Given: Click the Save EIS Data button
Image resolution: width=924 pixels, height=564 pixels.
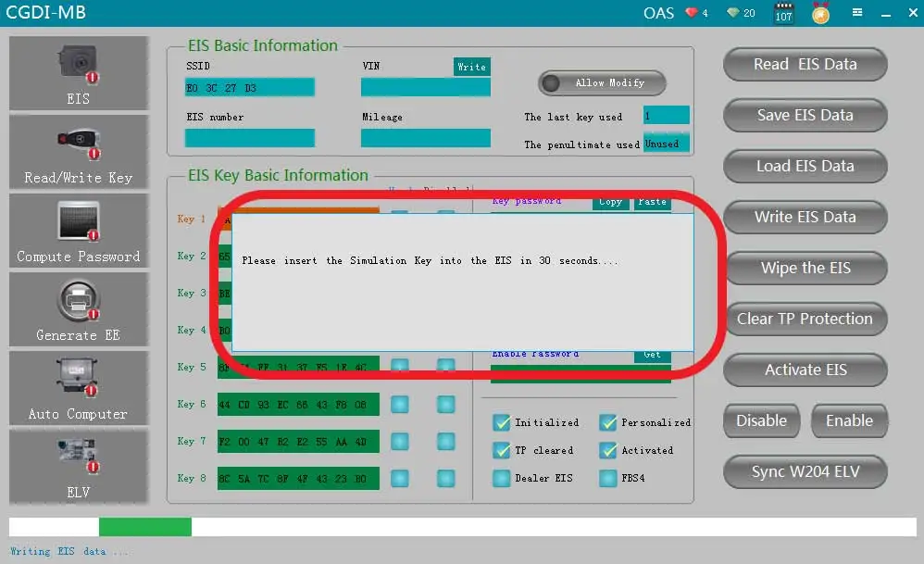Looking at the screenshot, I should coord(805,115).
